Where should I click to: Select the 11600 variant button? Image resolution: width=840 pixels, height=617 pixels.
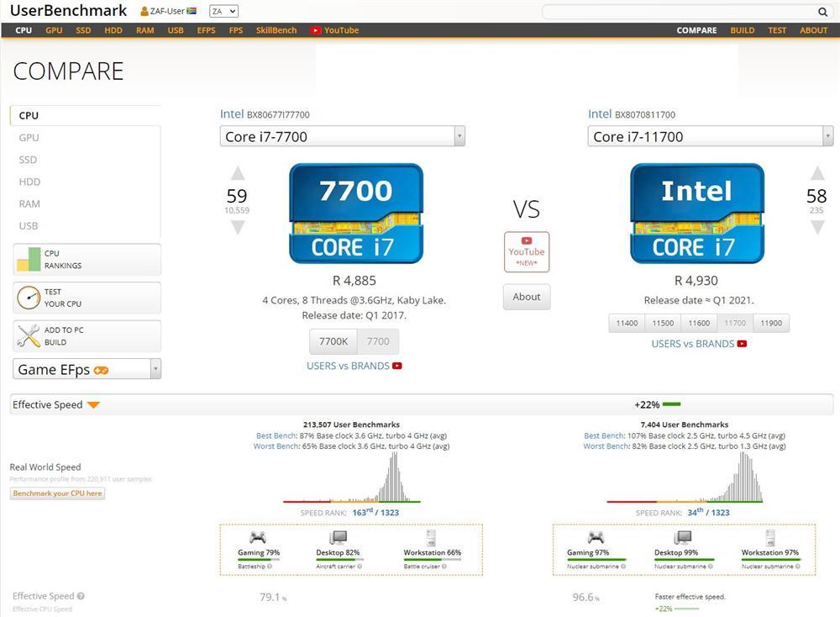pyautogui.click(x=699, y=323)
